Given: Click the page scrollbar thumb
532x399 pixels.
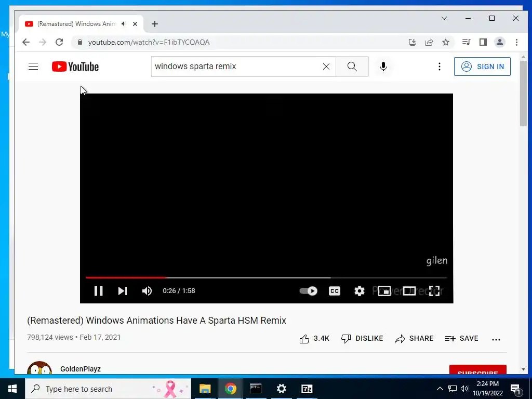Looking at the screenshot, I should [523, 94].
